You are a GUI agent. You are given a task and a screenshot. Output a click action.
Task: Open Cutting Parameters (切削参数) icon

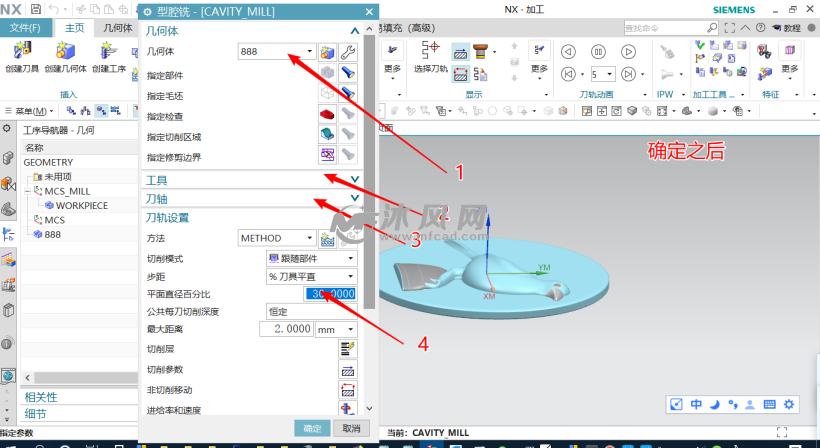point(348,369)
